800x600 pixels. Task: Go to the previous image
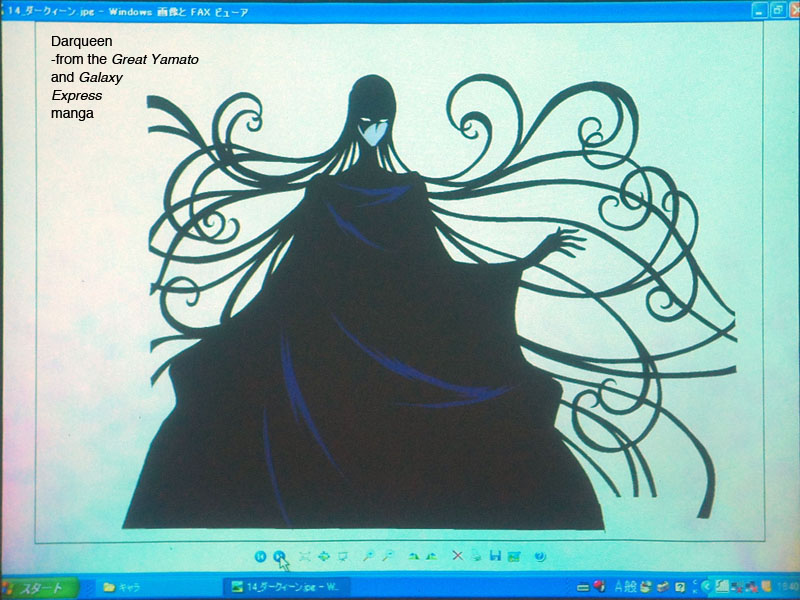(260, 556)
